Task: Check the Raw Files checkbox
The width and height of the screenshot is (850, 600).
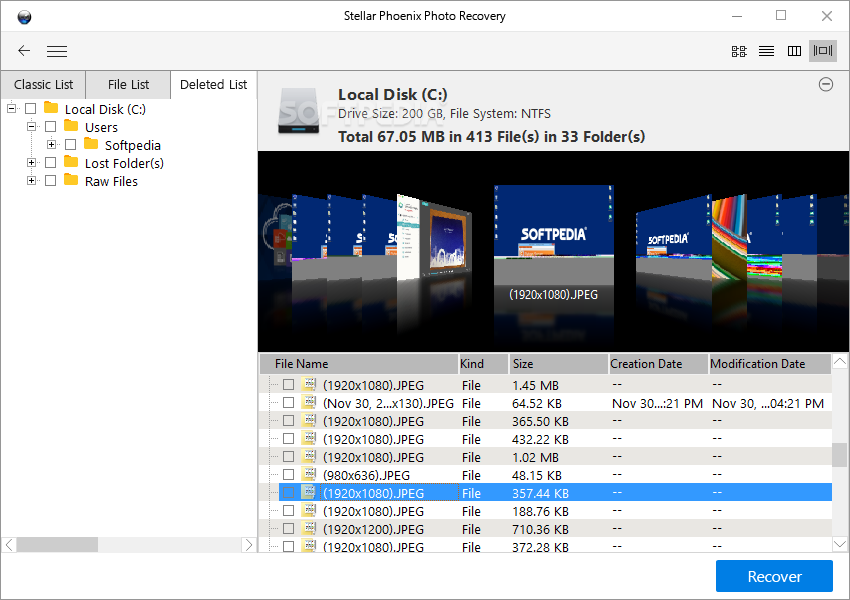Action: point(50,180)
